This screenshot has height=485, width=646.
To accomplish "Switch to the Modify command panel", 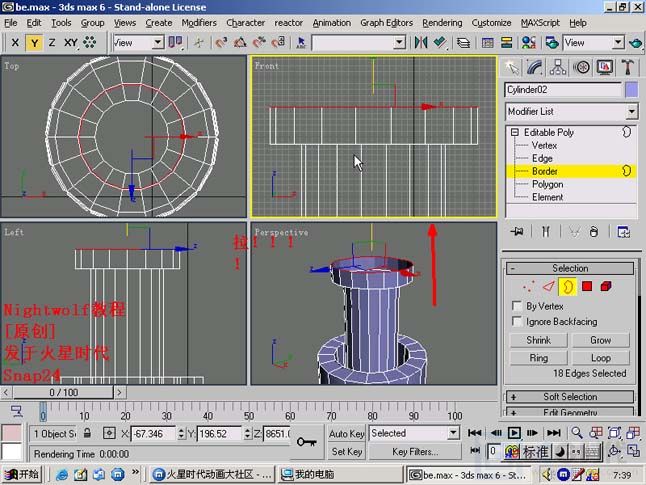I will [535, 68].
